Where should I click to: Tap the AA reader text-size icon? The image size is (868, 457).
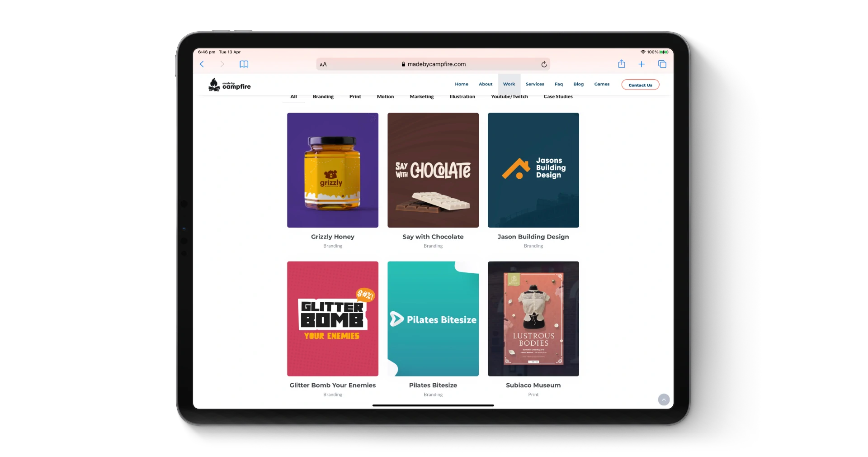323,64
